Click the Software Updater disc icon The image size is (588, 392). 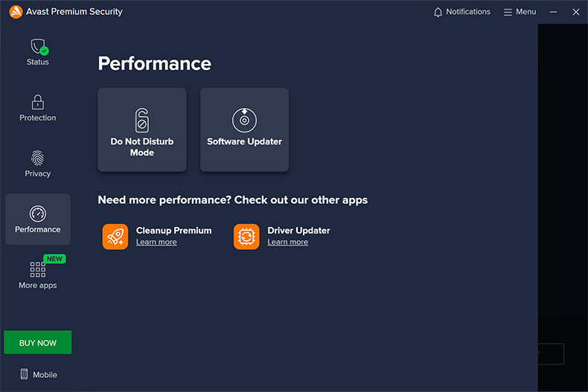(x=244, y=120)
